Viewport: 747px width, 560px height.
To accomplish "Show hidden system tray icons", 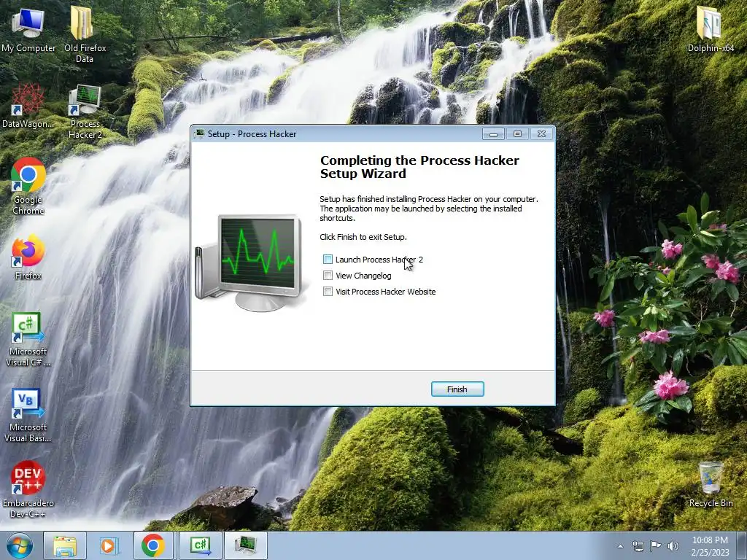I will tap(620, 546).
